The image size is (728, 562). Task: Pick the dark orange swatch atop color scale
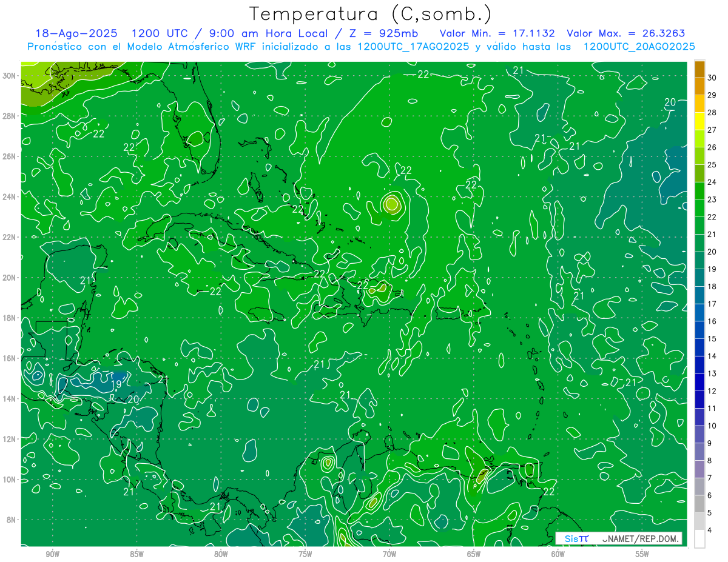pos(699,69)
